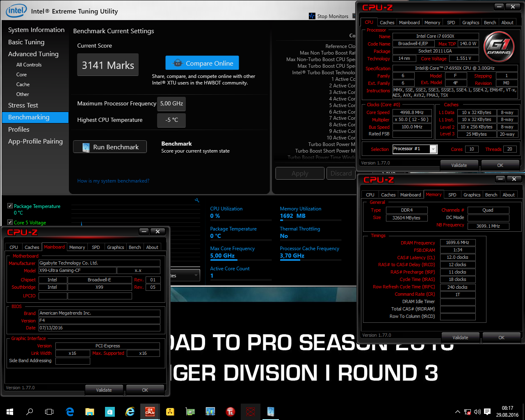Click the Compare Online button
Image resolution: width=525 pixels, height=420 pixels.
(202, 63)
